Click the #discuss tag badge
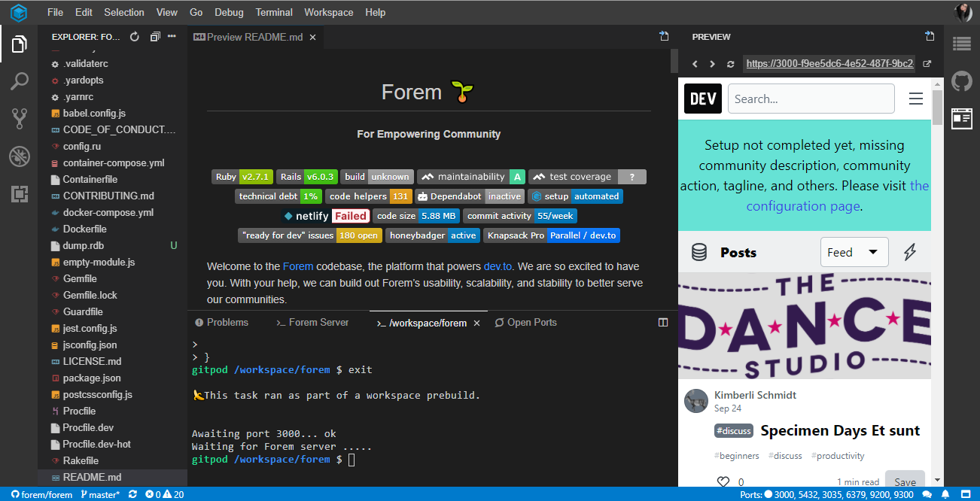Screen dimensions: 980x501 (734, 431)
